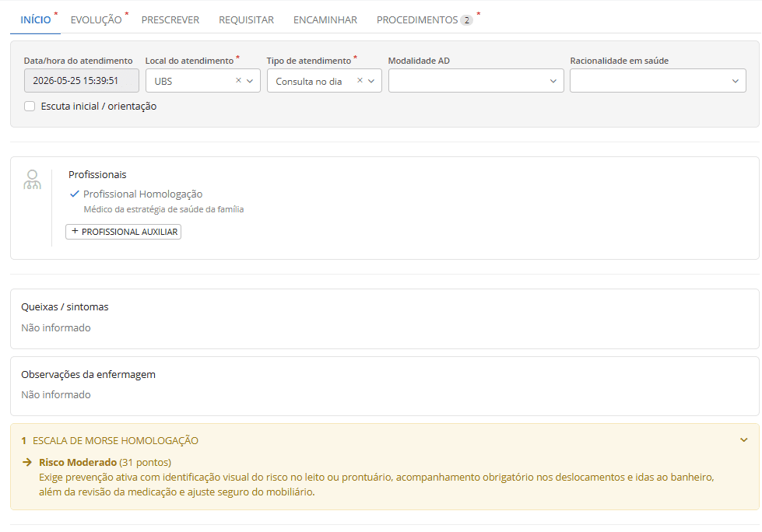The width and height of the screenshot is (762, 532).
Task: Click the PROCEDIMENTOS count badge 2
Action: [x=466, y=20]
